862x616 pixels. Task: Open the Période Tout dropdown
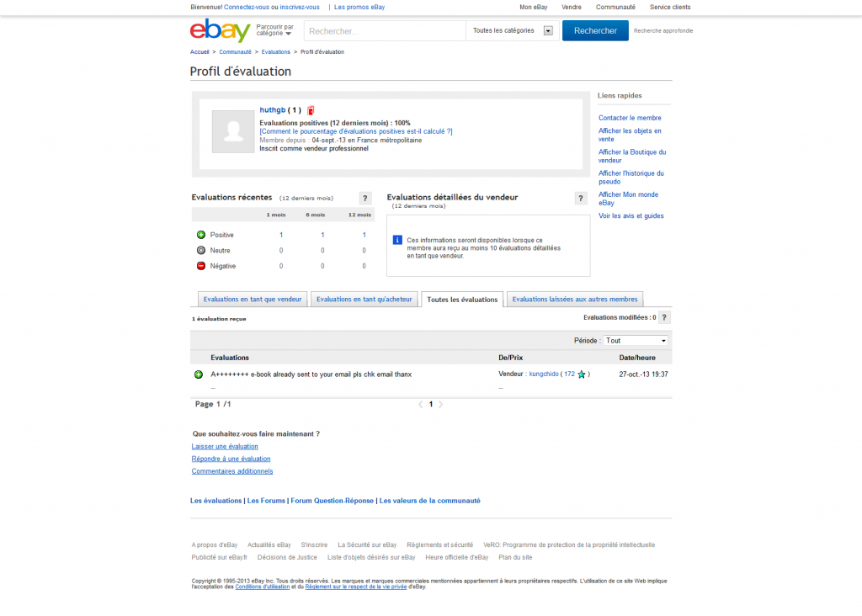coord(636,341)
